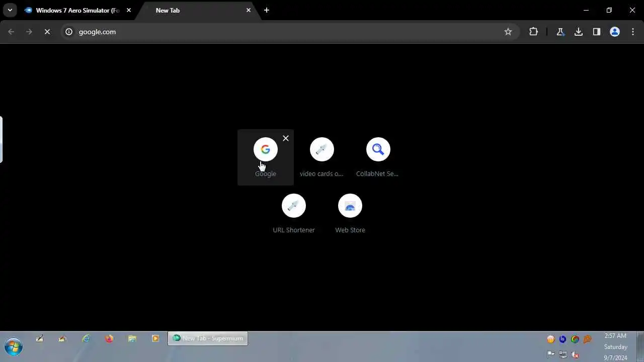The image size is (644, 362).
Task: Bookmark this tab with star icon
Action: pos(508,32)
